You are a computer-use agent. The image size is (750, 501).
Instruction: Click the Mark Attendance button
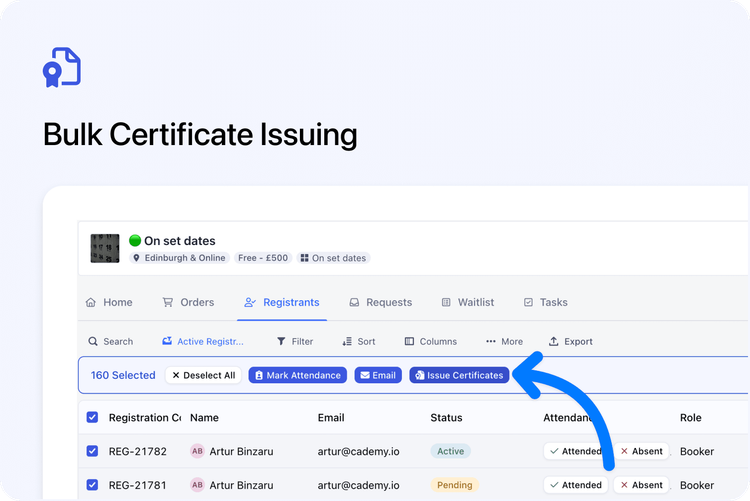(298, 375)
